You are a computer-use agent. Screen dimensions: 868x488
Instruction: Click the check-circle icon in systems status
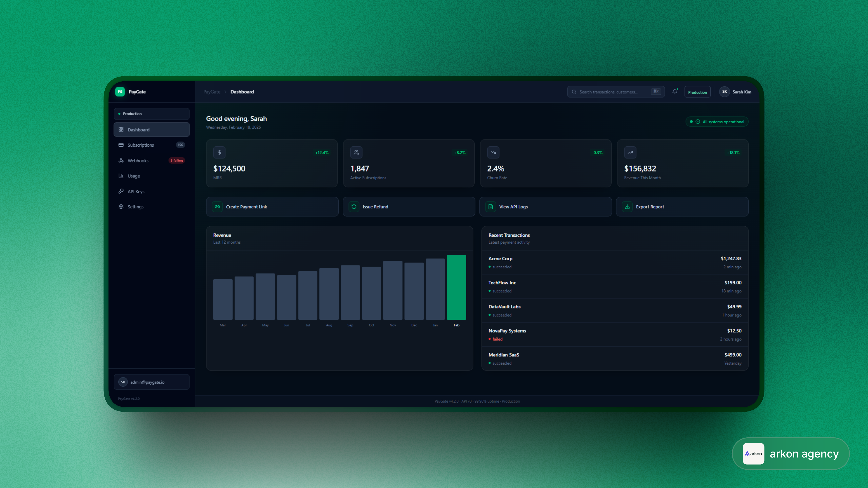(698, 122)
